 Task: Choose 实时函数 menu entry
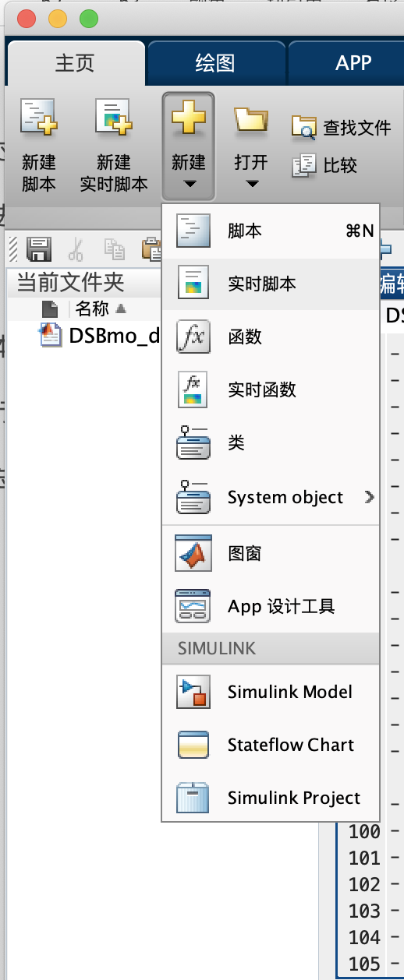click(271, 390)
